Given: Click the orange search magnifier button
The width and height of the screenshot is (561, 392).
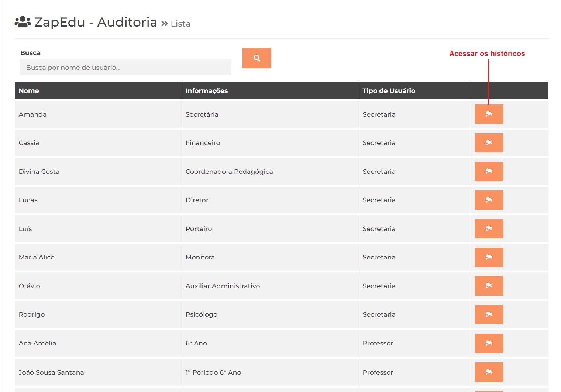Looking at the screenshot, I should (257, 58).
